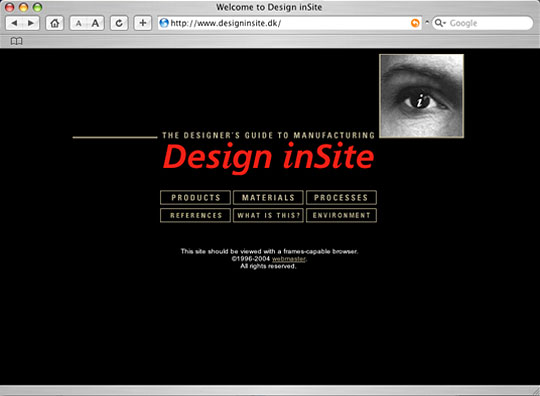Screen dimensions: 540x396
Task: Click the 'Welcome to Design inSite' window title
Action: click(269, 7)
